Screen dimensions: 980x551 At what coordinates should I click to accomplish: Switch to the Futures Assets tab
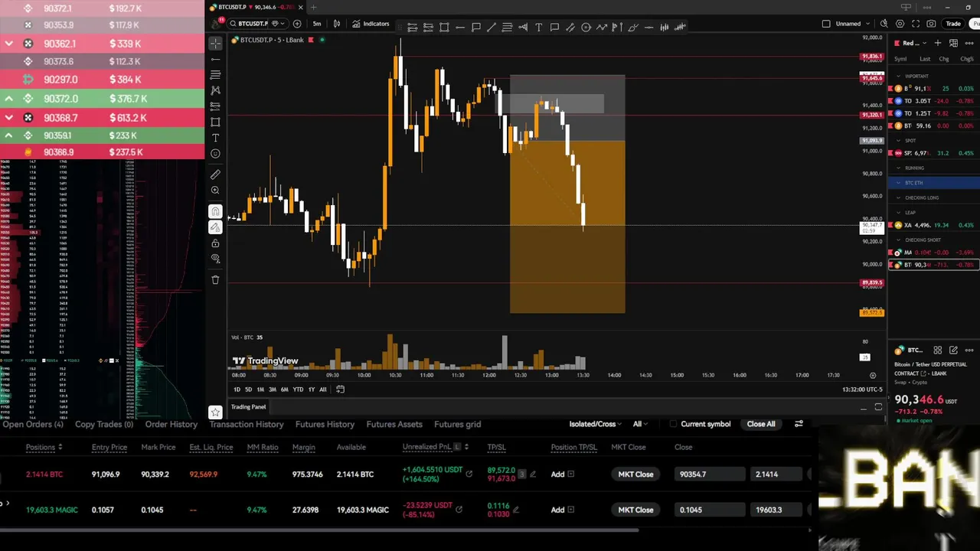[x=394, y=424]
